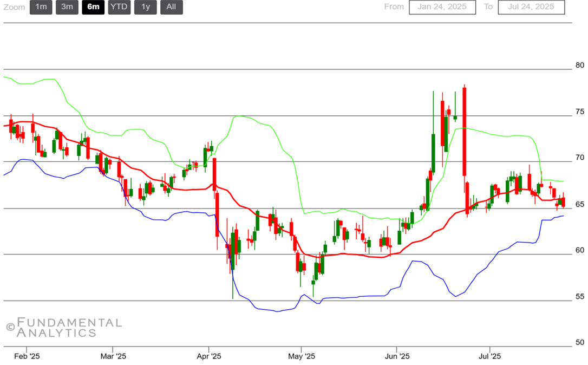Click the From date field Jan 24, 2025
The height and width of the screenshot is (365, 588).
pyautogui.click(x=442, y=7)
